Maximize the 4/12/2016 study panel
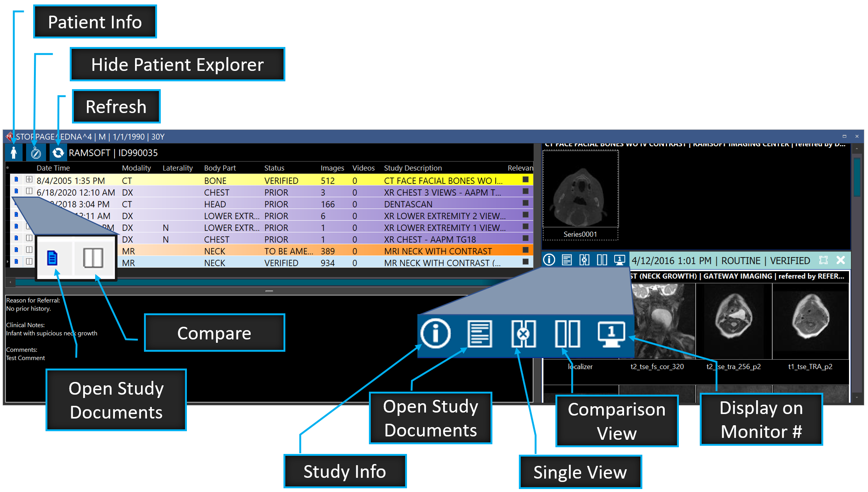The height and width of the screenshot is (492, 868). coord(823,260)
